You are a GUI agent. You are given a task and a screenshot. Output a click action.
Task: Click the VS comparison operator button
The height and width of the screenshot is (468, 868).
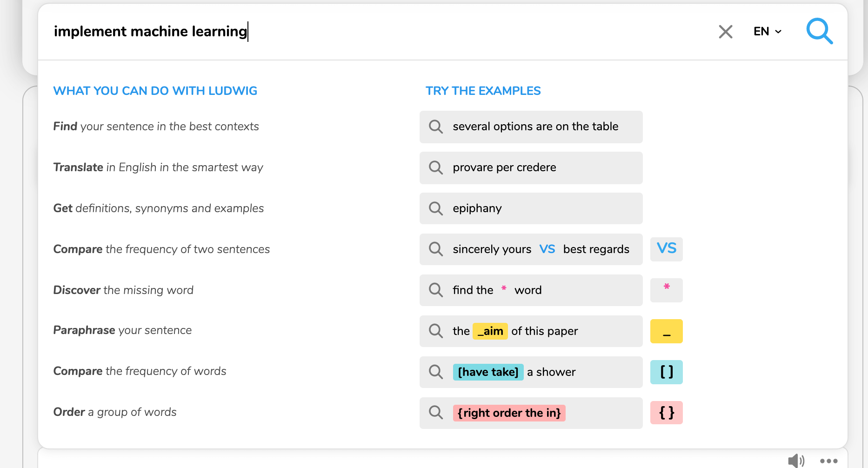(x=667, y=248)
